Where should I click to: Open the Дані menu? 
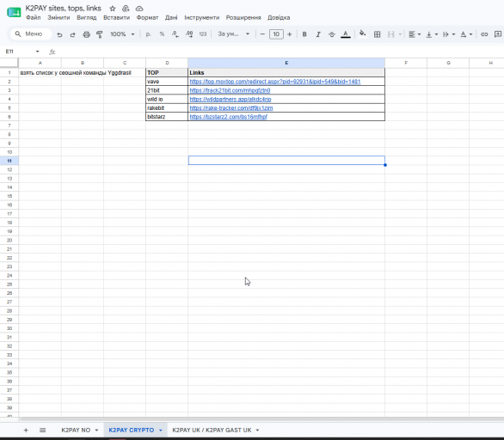(171, 18)
